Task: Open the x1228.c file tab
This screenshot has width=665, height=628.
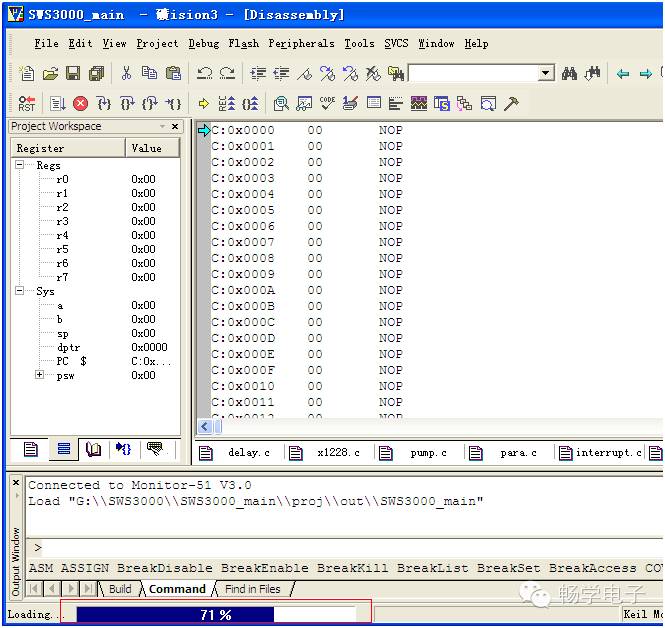Action: 328,453
